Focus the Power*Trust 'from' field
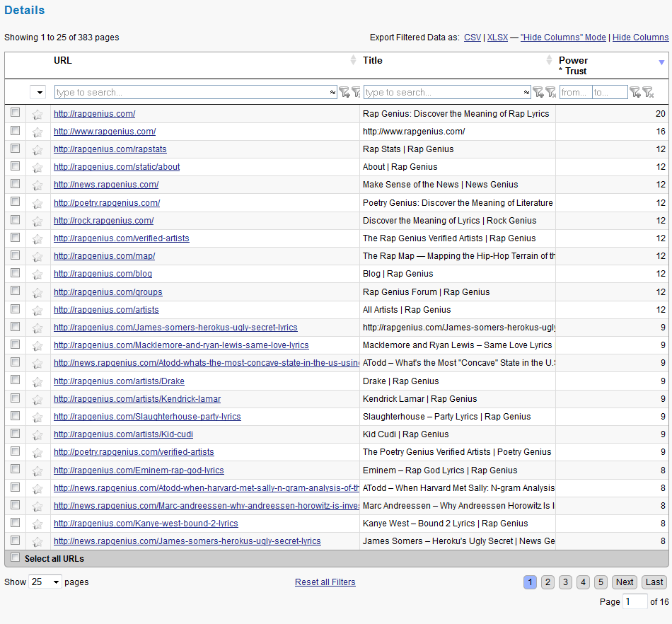 [576, 92]
